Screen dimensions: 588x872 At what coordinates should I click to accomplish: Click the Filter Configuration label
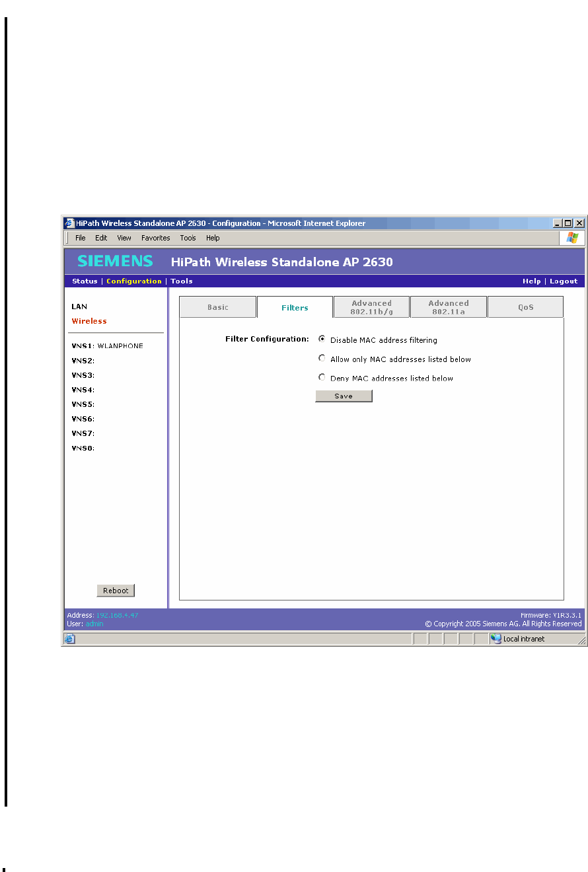click(x=268, y=339)
